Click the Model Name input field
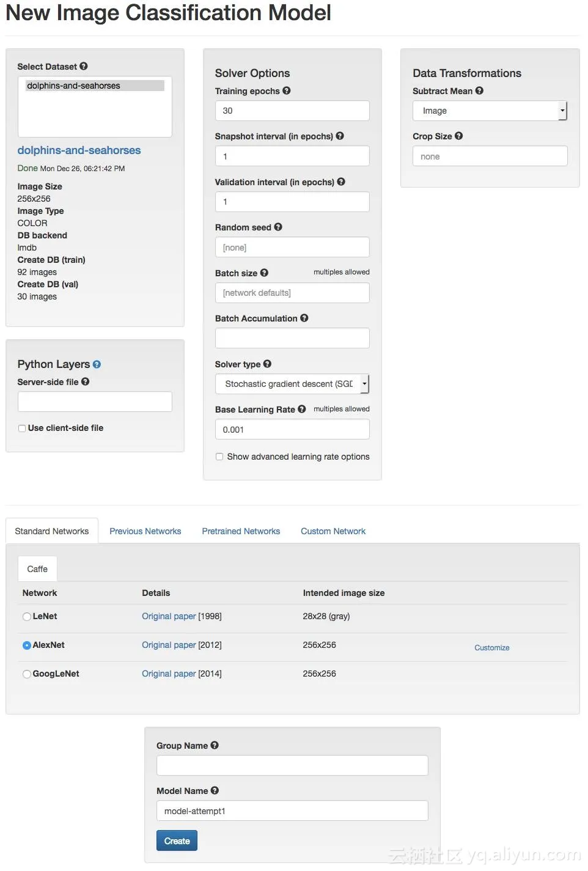 (292, 811)
